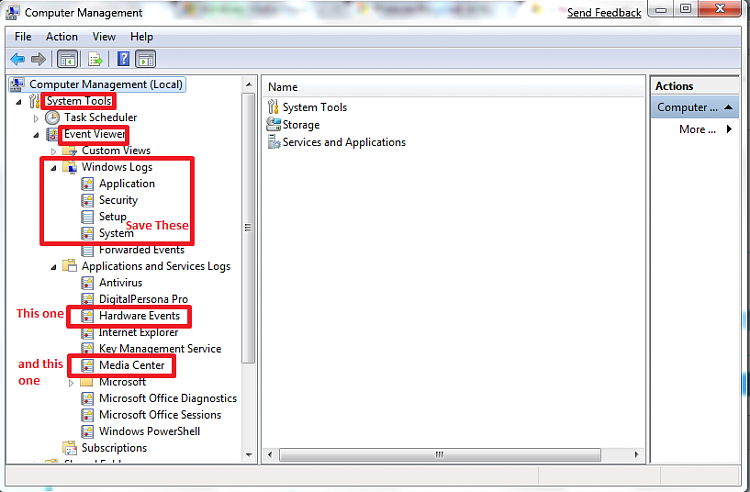Screen dimensions: 750x492
Task: Collapse Applications and Services Logs node
Action: point(53,267)
